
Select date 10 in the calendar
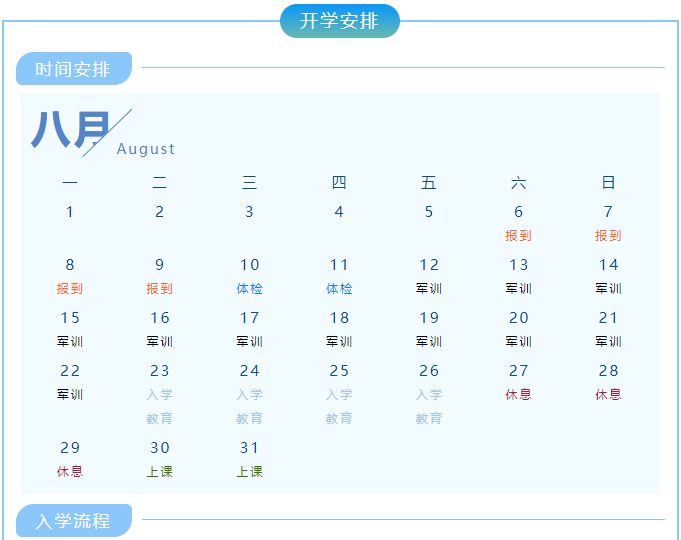click(x=249, y=265)
